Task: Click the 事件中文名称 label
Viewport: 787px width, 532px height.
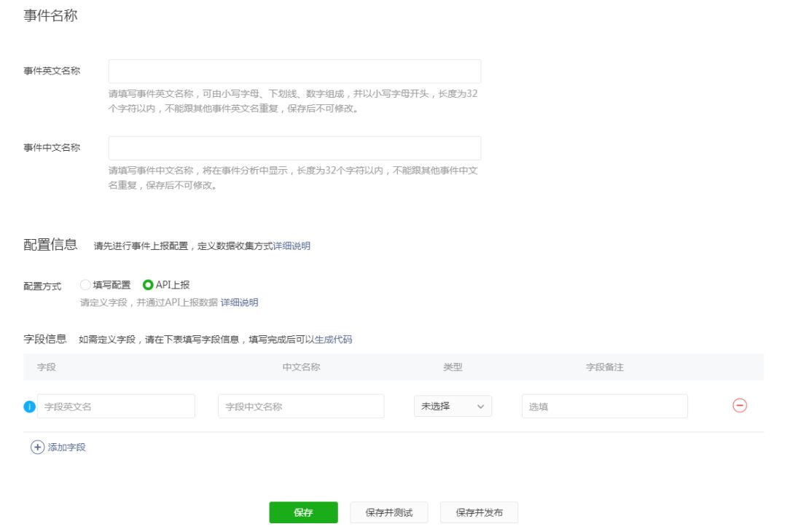Action: (52, 147)
